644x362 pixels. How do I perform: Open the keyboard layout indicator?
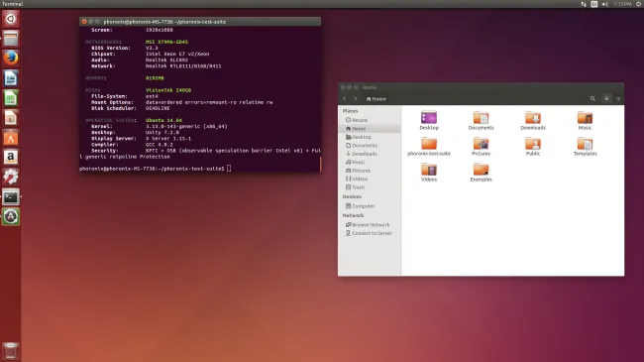[593, 4]
